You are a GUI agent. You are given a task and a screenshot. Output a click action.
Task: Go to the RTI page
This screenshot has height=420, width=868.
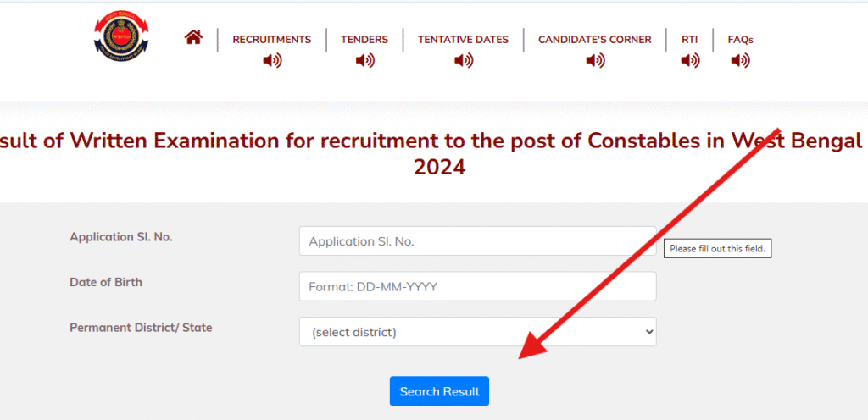pos(690,39)
